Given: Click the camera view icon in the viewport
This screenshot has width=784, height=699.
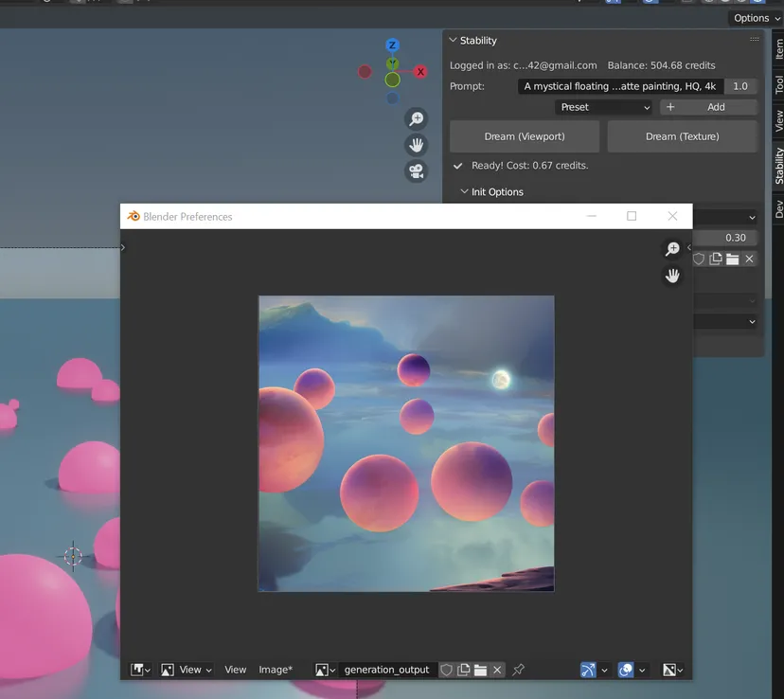Looking at the screenshot, I should [x=417, y=171].
